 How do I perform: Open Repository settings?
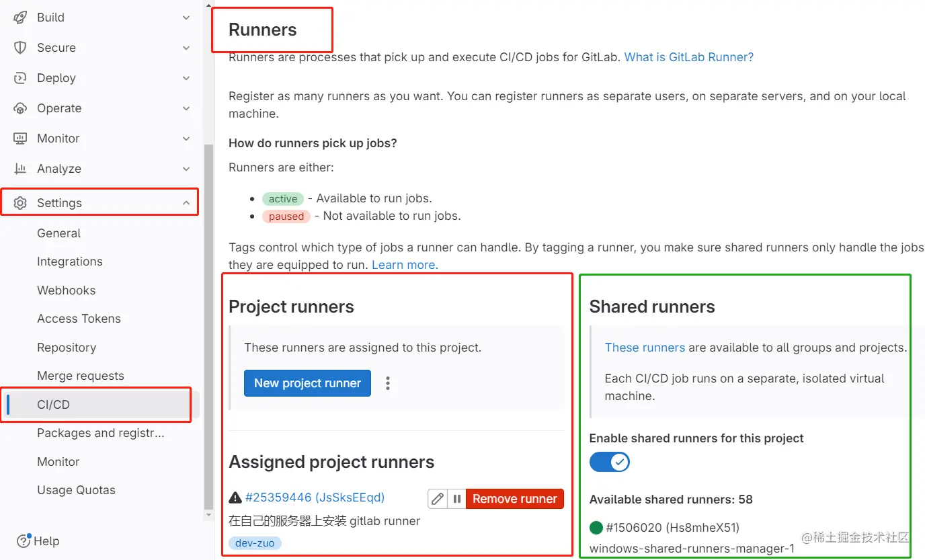pos(67,348)
